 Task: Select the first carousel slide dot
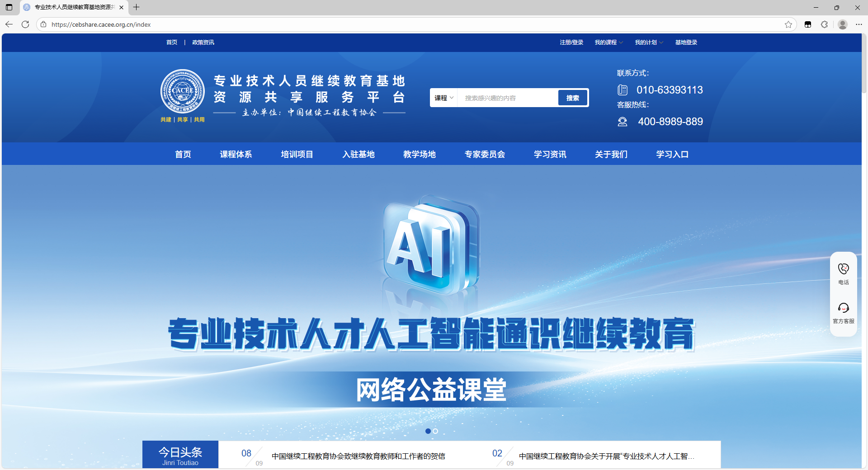point(428,431)
